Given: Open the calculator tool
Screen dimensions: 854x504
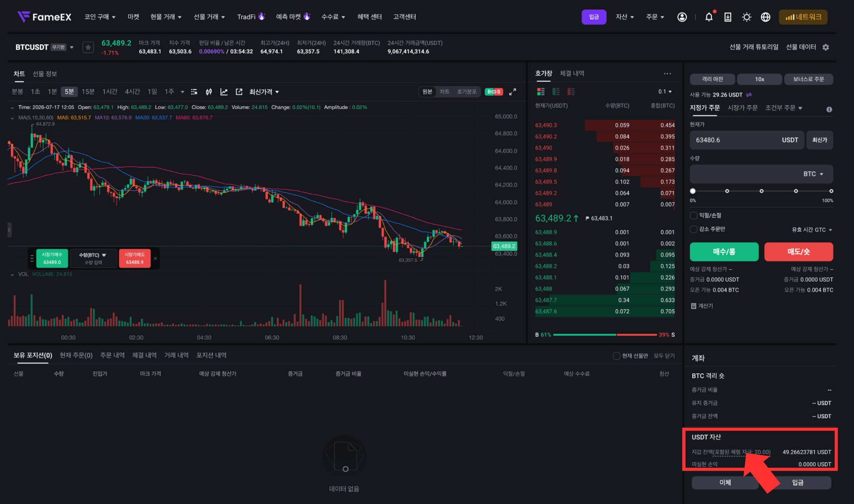Looking at the screenshot, I should [x=702, y=306].
